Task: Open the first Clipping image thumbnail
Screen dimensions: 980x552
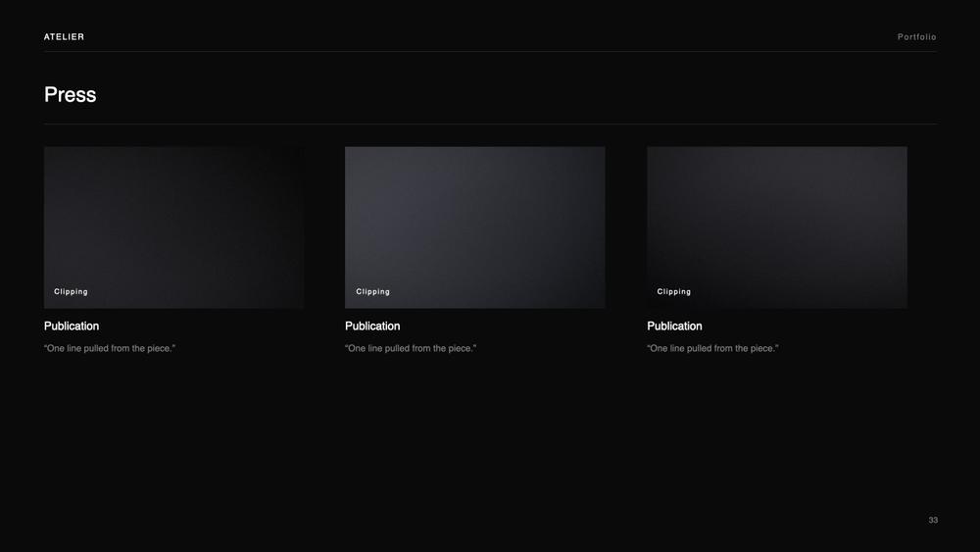Action: [173, 227]
